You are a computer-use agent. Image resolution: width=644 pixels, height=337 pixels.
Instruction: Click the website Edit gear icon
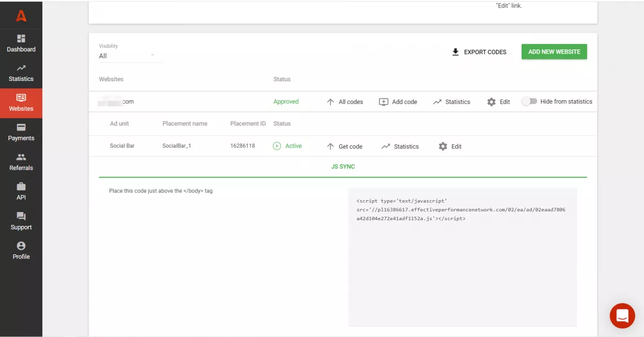pos(492,102)
